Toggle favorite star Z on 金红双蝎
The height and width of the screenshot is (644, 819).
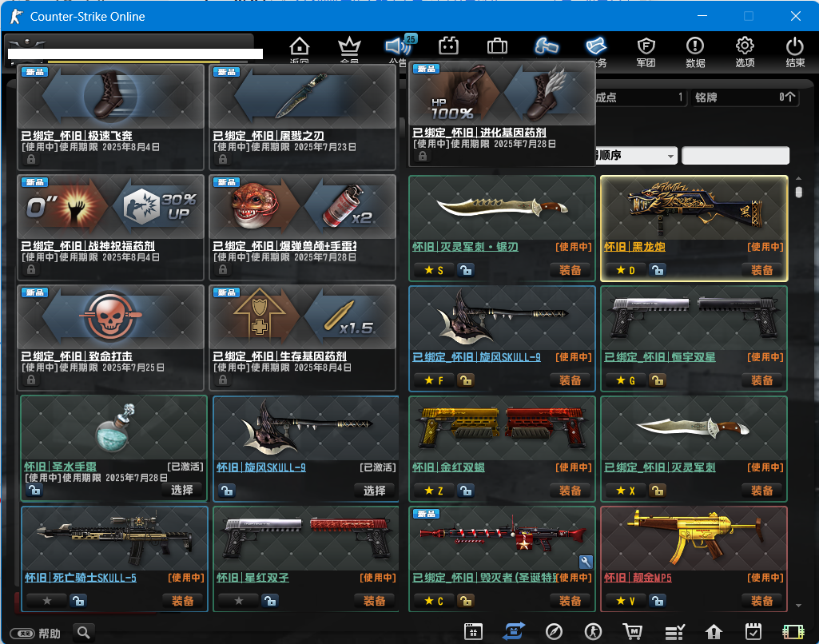click(x=434, y=491)
